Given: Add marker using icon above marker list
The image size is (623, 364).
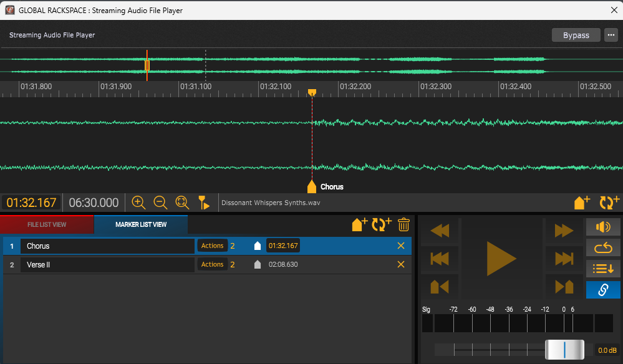Looking at the screenshot, I should tap(359, 224).
